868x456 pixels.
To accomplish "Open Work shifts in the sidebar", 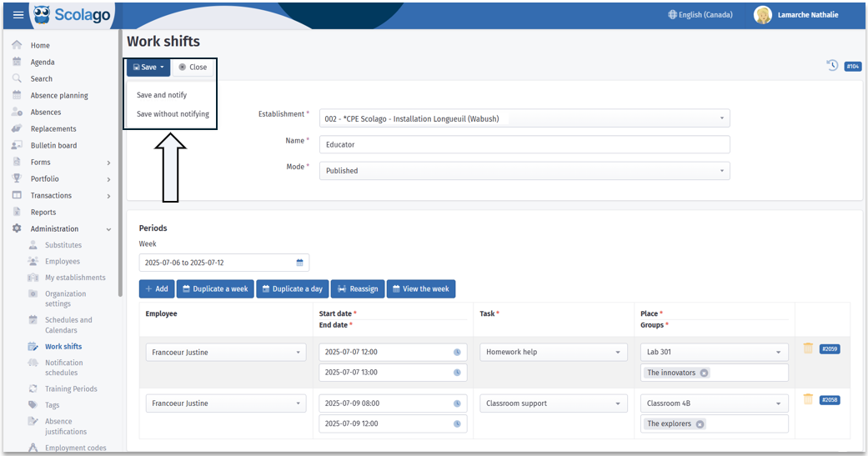I will (63, 347).
